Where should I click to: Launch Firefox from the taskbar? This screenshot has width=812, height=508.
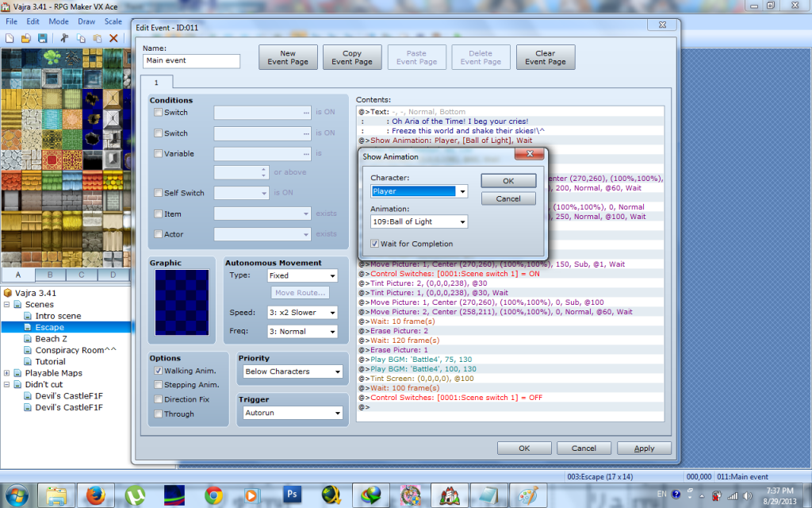pos(95,495)
